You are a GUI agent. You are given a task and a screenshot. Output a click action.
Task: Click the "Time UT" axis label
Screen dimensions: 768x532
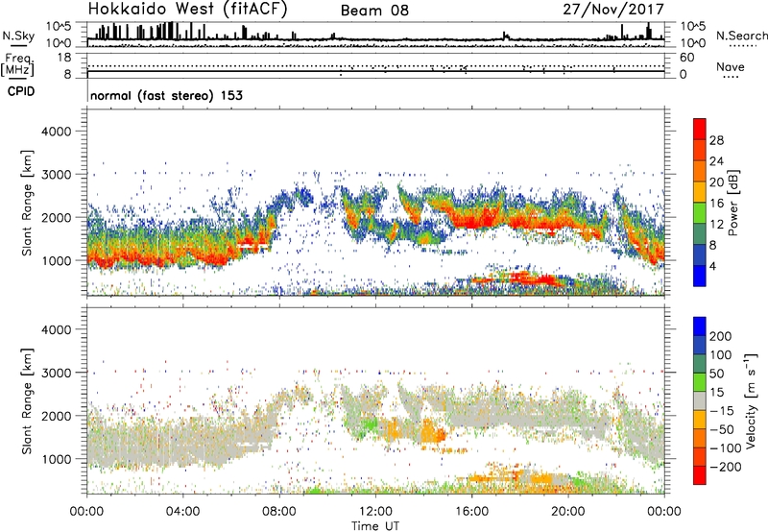[375, 526]
